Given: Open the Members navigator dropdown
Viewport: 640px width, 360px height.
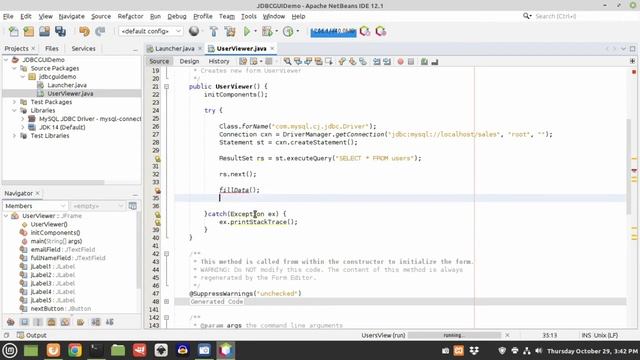Looking at the screenshot, I should point(35,206).
